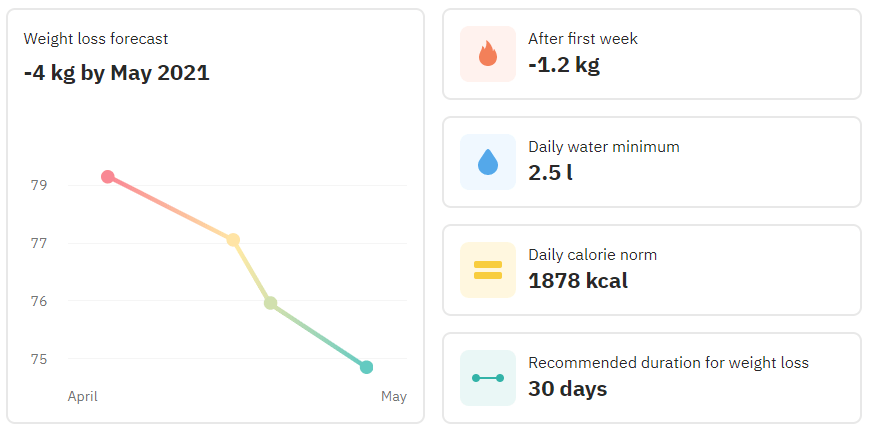Click the yellow calorie equals icon

(x=488, y=270)
